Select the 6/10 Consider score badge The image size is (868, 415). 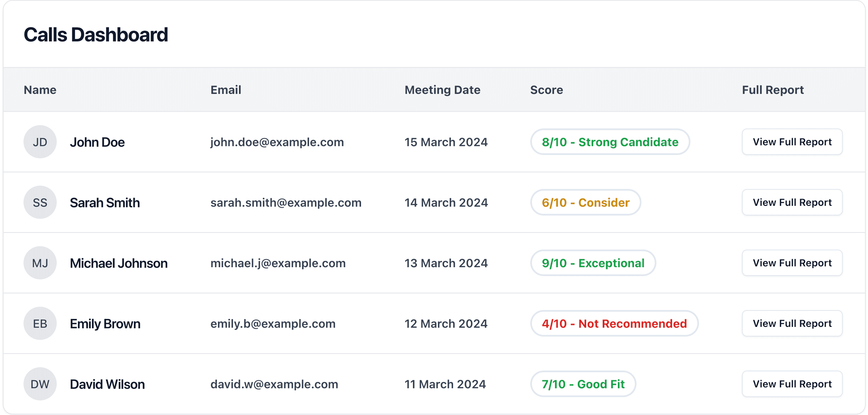[x=586, y=202]
